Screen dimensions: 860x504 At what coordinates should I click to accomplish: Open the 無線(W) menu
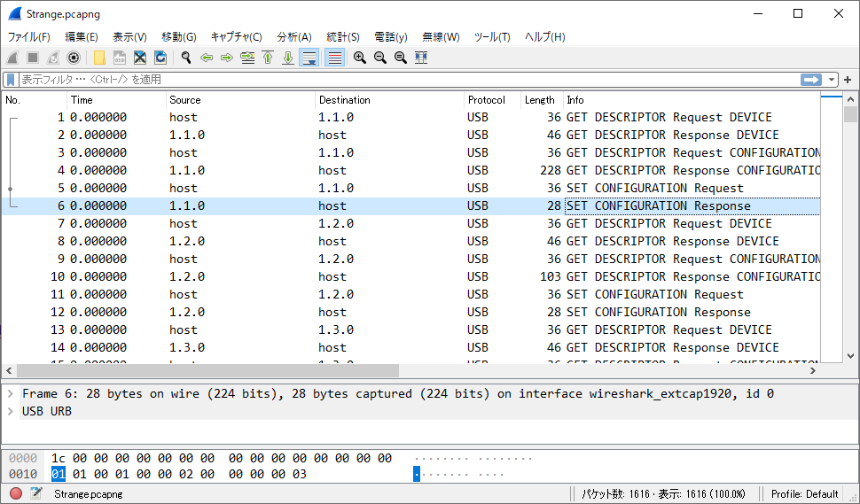point(441,36)
